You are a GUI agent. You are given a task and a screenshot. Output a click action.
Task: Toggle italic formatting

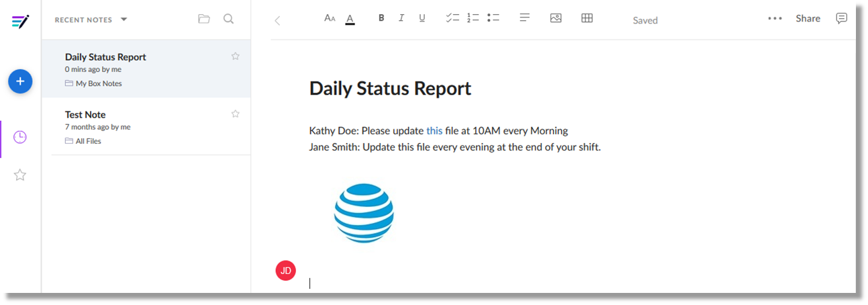pyautogui.click(x=401, y=18)
